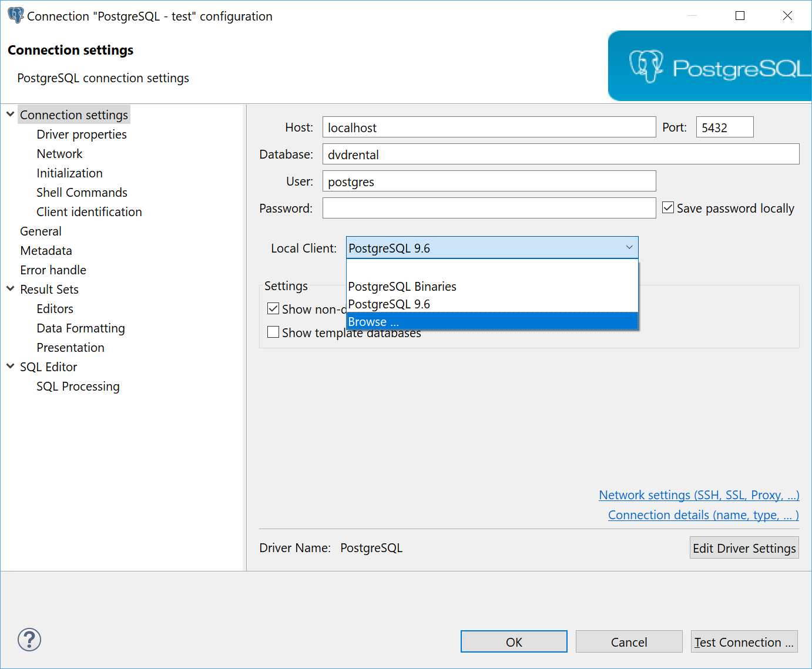Click into the Host field
Image resolution: width=812 pixels, height=669 pixels.
tap(489, 127)
